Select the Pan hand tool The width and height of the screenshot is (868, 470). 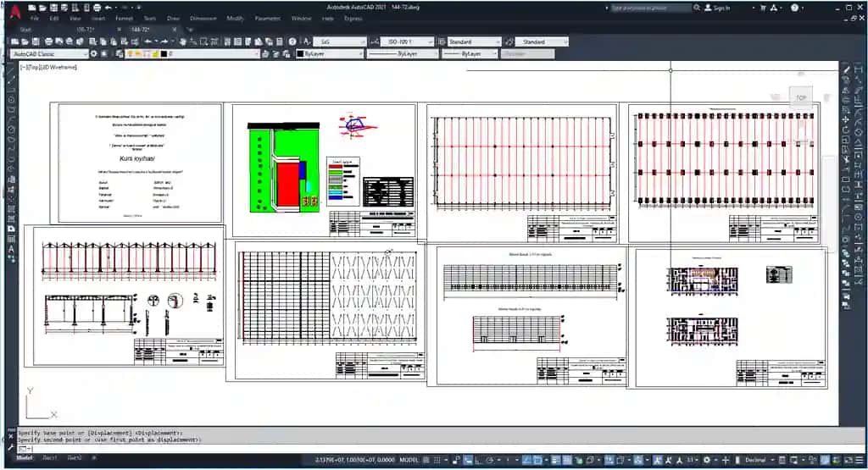click(x=183, y=41)
